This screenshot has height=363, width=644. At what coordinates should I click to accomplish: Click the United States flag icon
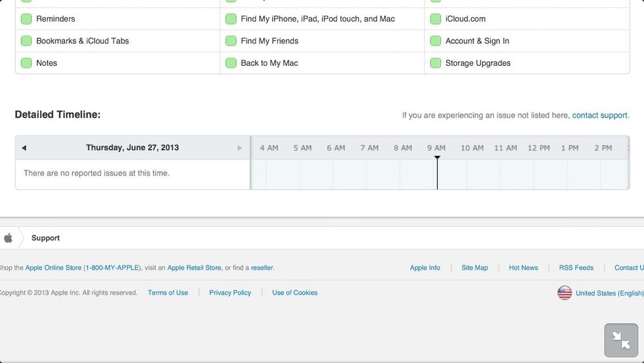point(564,293)
